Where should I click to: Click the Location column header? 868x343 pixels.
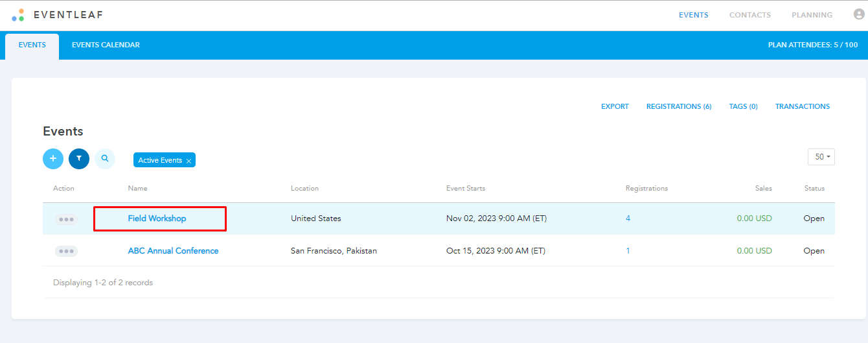tap(304, 189)
